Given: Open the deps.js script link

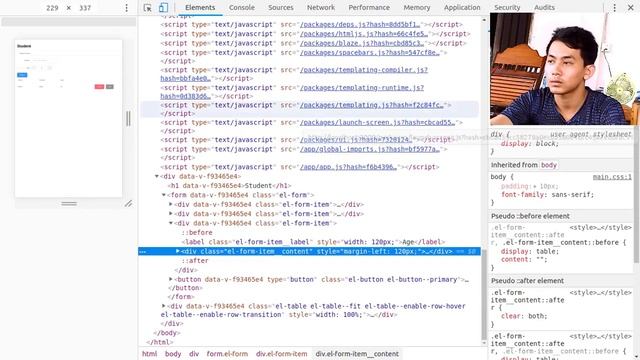Looking at the screenshot, I should (x=360, y=24).
